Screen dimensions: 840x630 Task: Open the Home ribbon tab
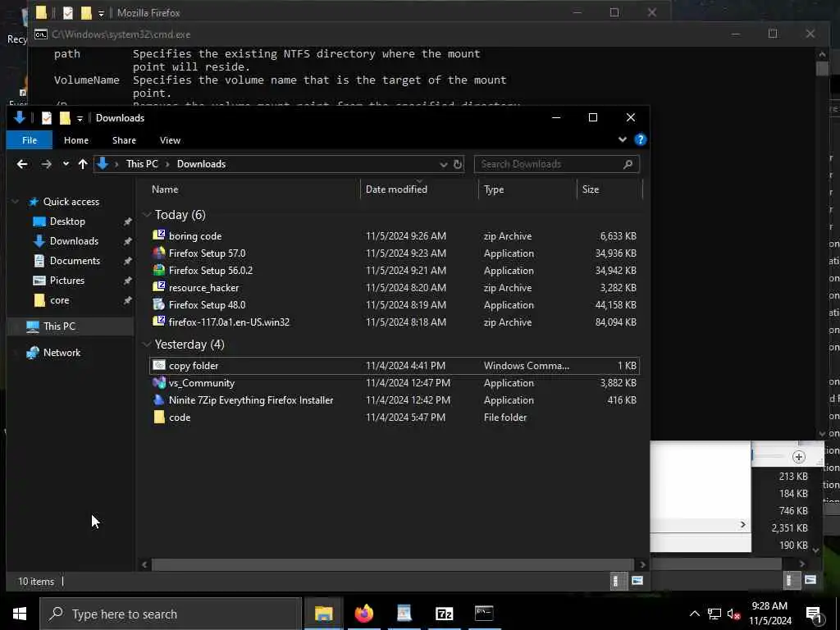[76, 140]
